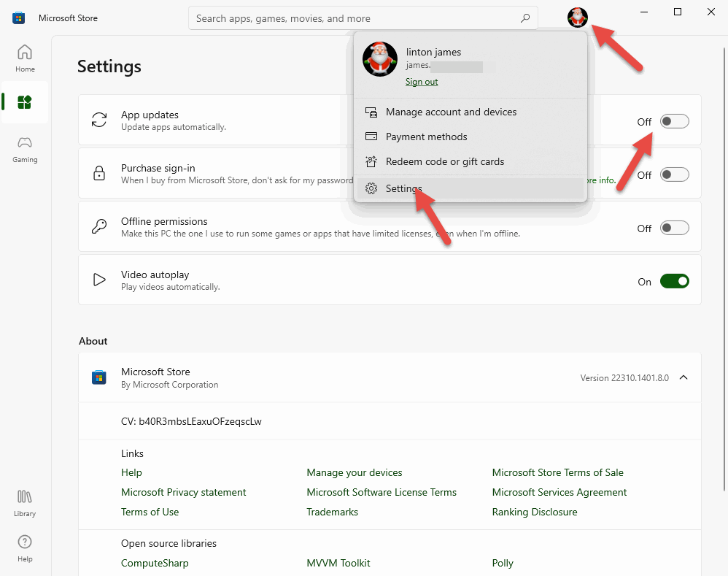
Task: Click the linton james name text
Action: pos(433,52)
